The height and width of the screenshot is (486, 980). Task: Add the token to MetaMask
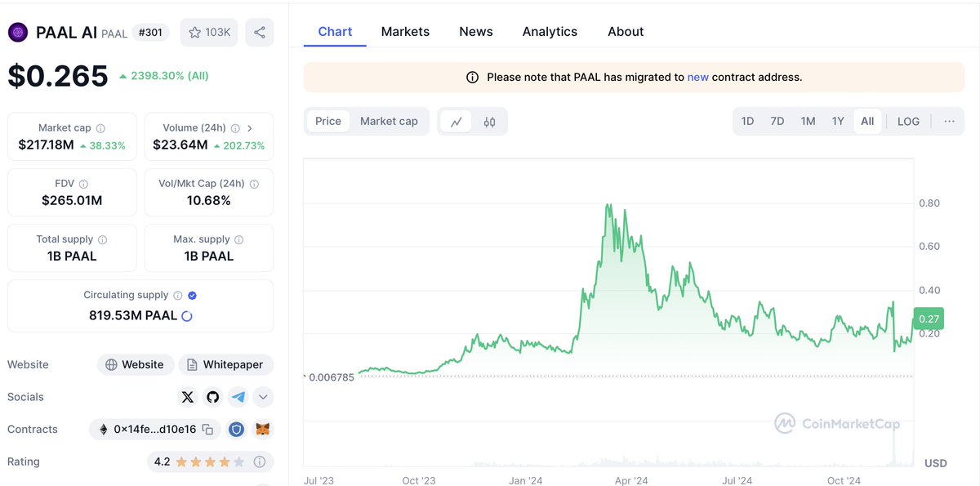coord(262,429)
